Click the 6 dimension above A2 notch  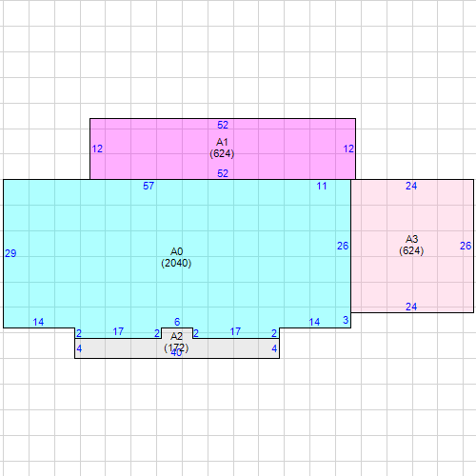click(x=177, y=322)
